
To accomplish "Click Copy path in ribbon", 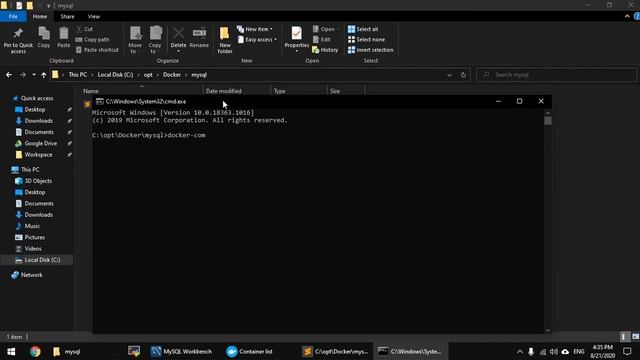I will (92, 40).
